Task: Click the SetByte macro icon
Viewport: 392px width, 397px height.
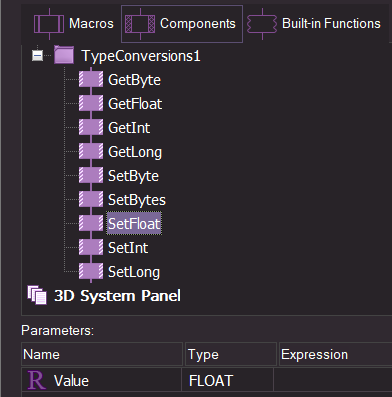Action: coord(91,176)
